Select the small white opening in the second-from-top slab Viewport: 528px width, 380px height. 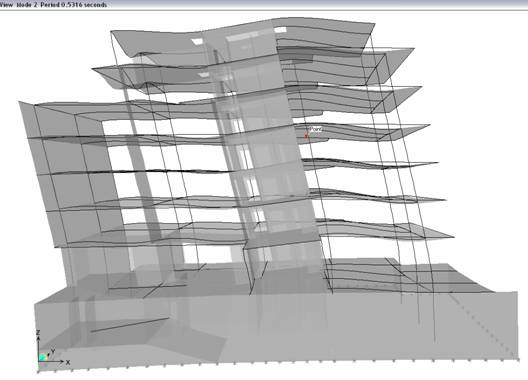pyautogui.click(x=203, y=74)
